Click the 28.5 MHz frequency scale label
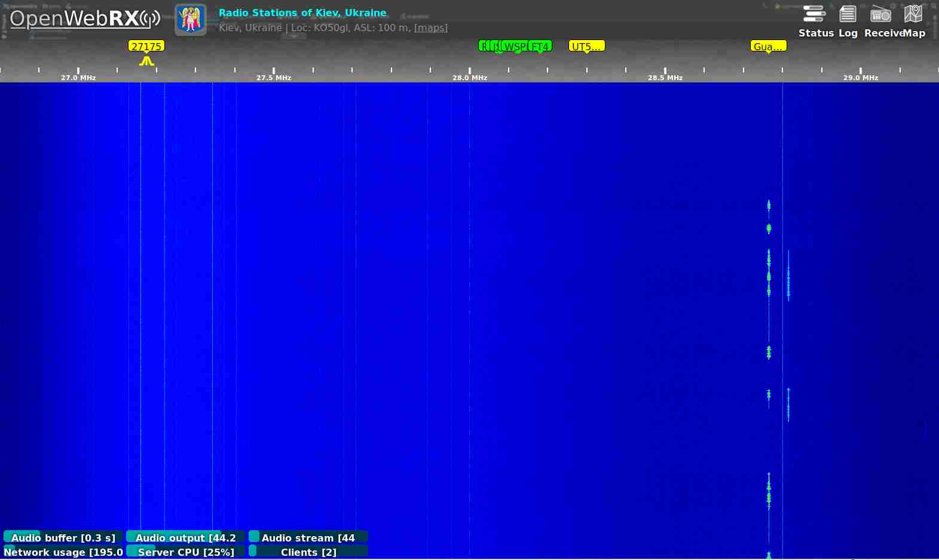This screenshot has height=560, width=939. tap(665, 78)
